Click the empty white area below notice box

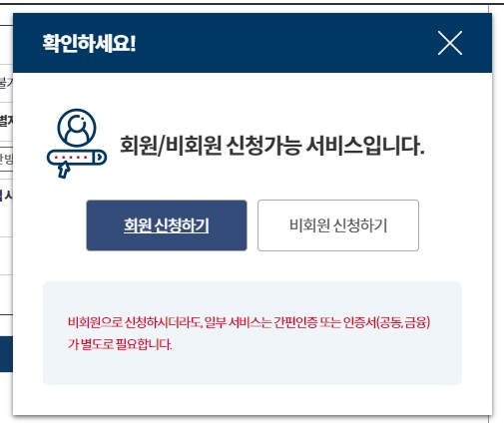coord(252,400)
